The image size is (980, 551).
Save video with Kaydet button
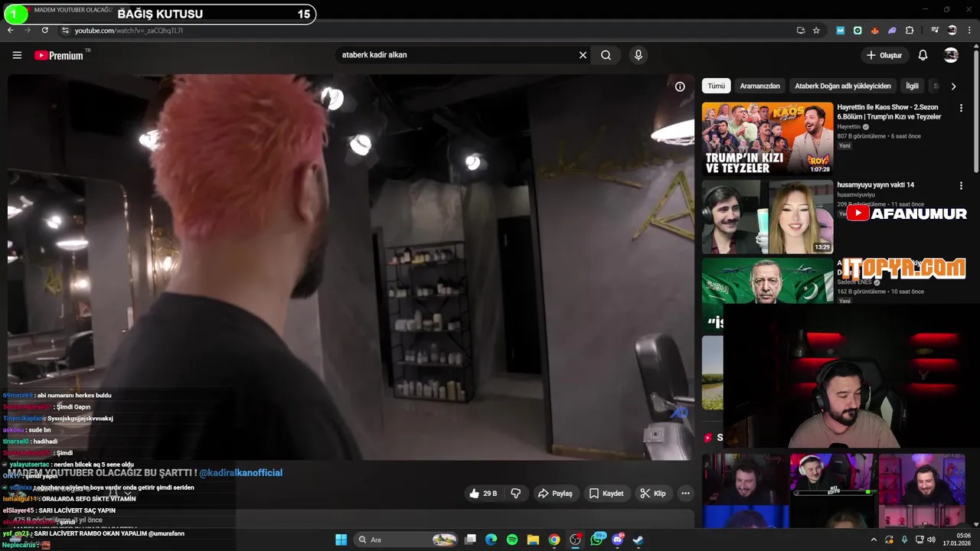pos(606,494)
